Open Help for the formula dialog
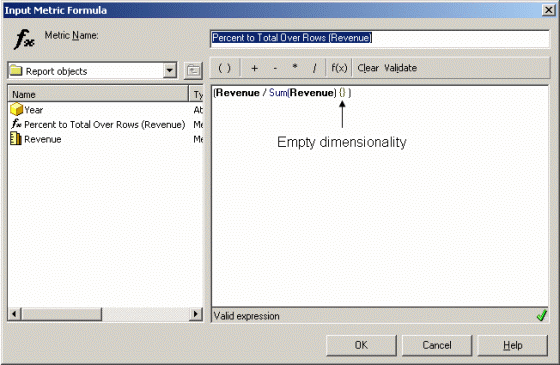Screen dimensions: 560x365 coord(512,345)
